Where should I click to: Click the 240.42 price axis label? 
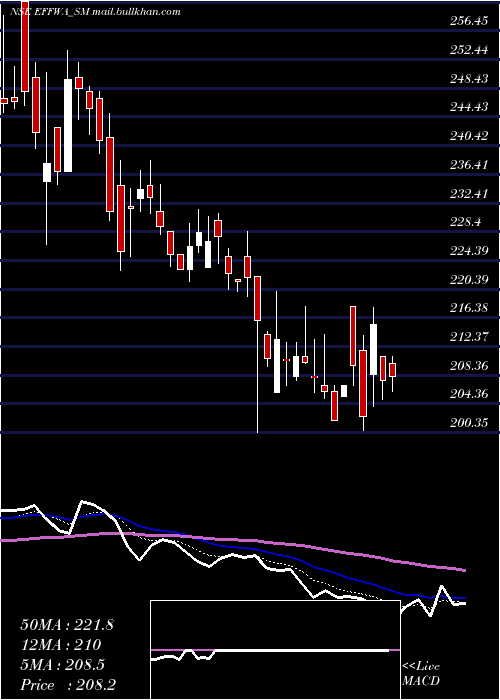click(x=469, y=136)
